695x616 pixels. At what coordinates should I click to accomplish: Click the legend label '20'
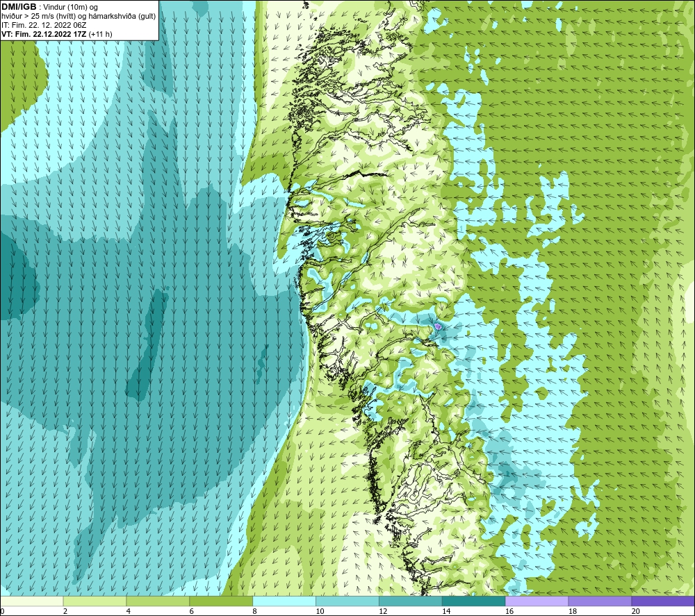tap(636, 611)
